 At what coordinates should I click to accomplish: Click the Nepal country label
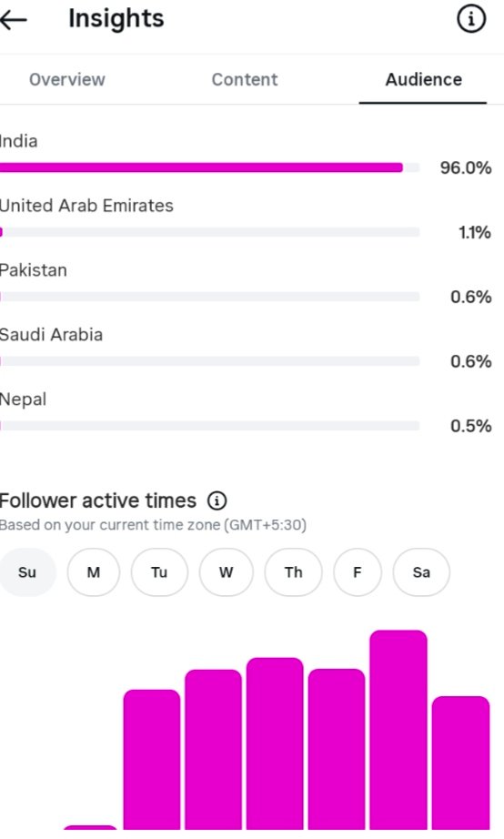[x=23, y=399]
